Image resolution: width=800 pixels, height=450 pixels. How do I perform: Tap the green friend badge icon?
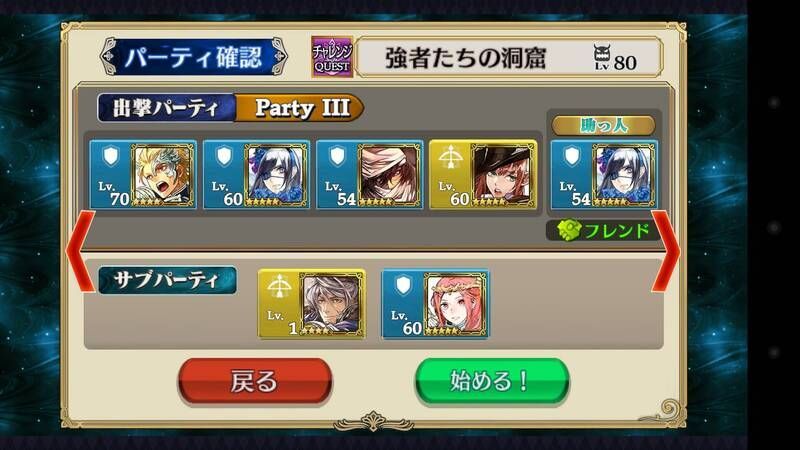[569, 230]
